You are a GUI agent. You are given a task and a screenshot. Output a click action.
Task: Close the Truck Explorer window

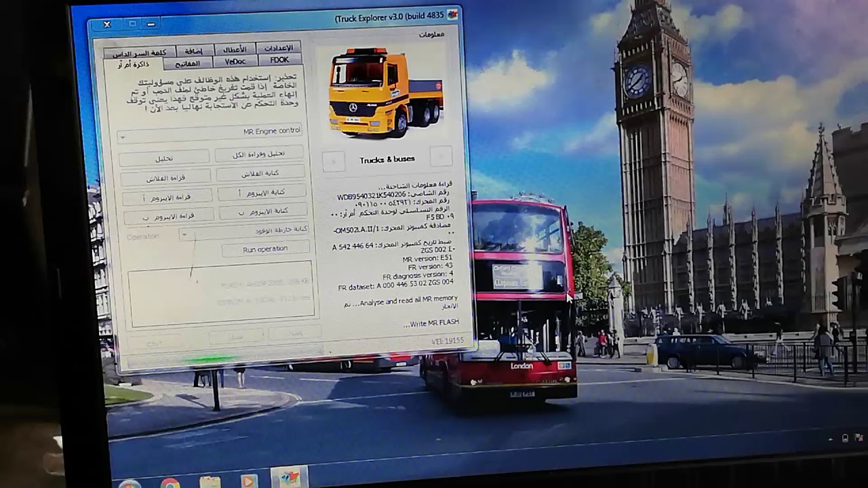106,24
